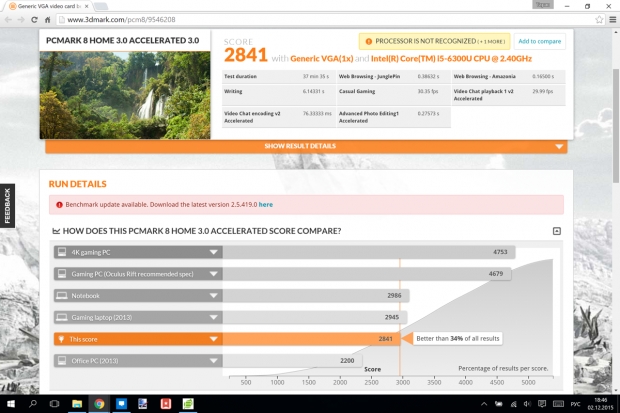Click the Web Browsing - Amazonia result
The image size is (620, 413).
click(x=508, y=76)
